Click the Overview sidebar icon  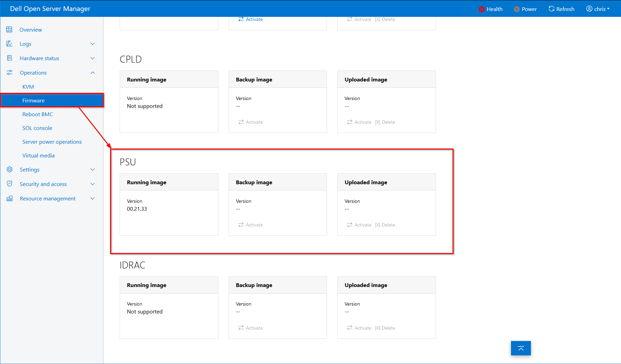(9, 30)
